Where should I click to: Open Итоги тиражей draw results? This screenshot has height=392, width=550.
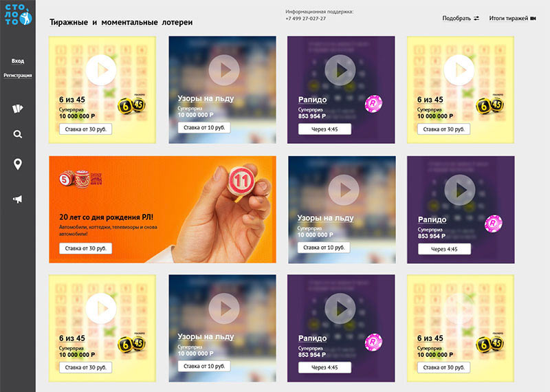coord(512,19)
